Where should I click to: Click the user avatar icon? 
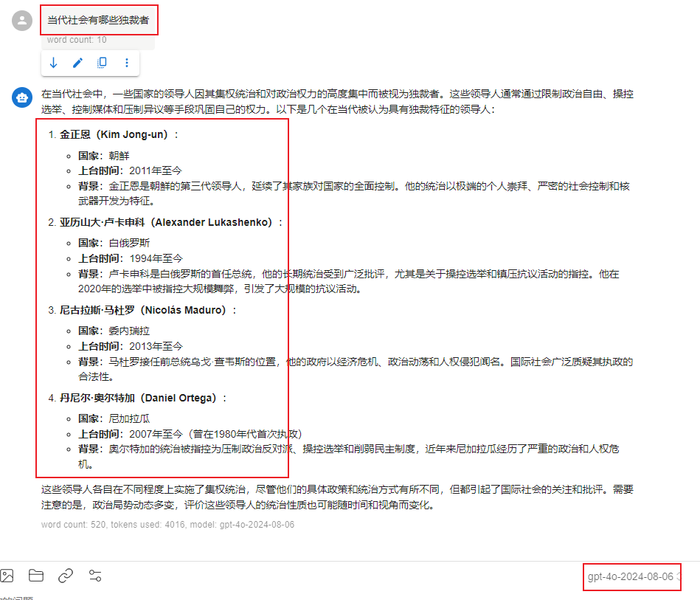(22, 21)
